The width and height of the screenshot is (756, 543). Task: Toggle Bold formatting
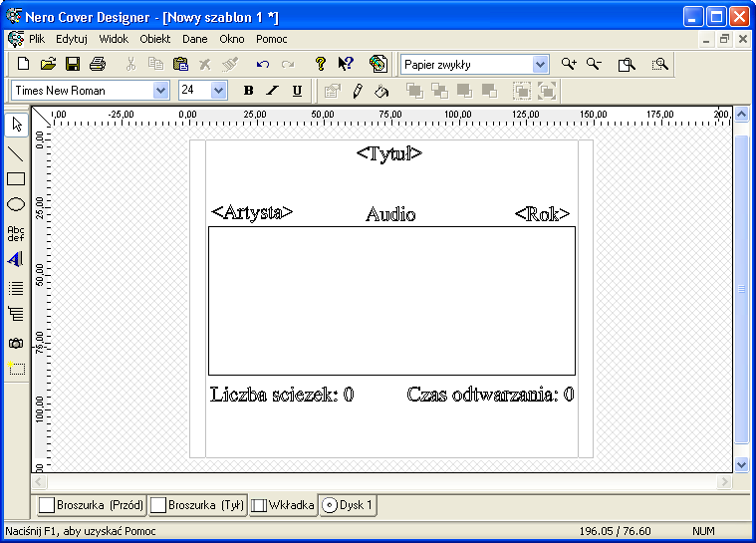pyautogui.click(x=249, y=91)
